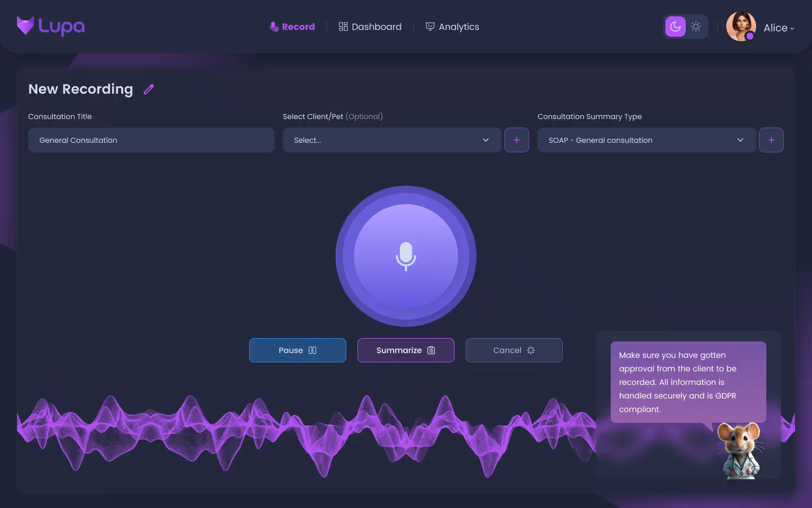Click the Summarize button

pos(406,350)
